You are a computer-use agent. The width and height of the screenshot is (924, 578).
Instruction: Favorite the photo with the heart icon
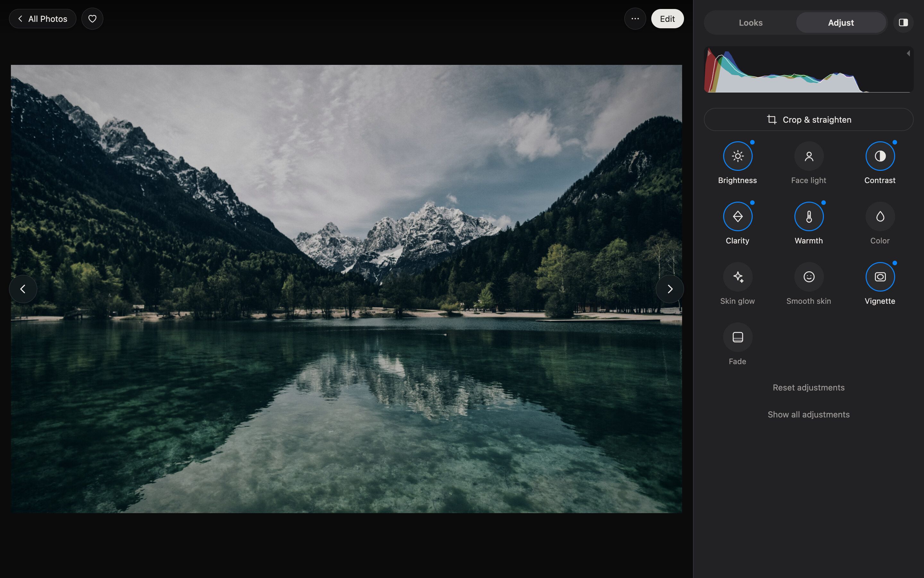click(92, 19)
